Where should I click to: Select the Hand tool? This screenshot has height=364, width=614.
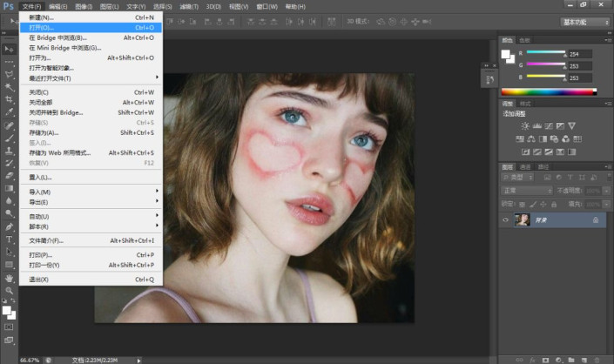pyautogui.click(x=9, y=279)
